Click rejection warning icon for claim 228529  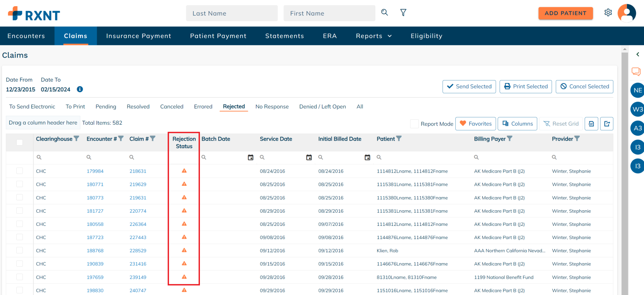184,250
